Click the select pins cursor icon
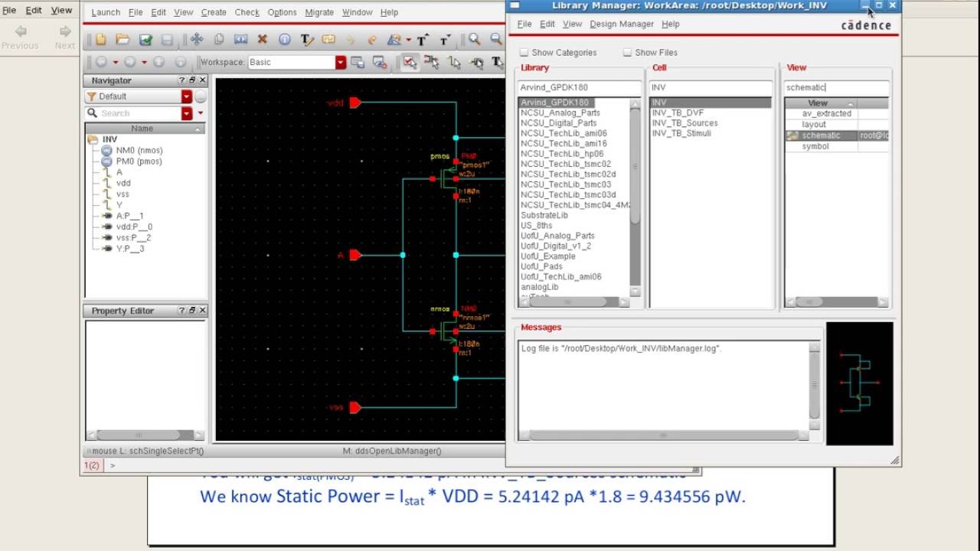 (477, 62)
